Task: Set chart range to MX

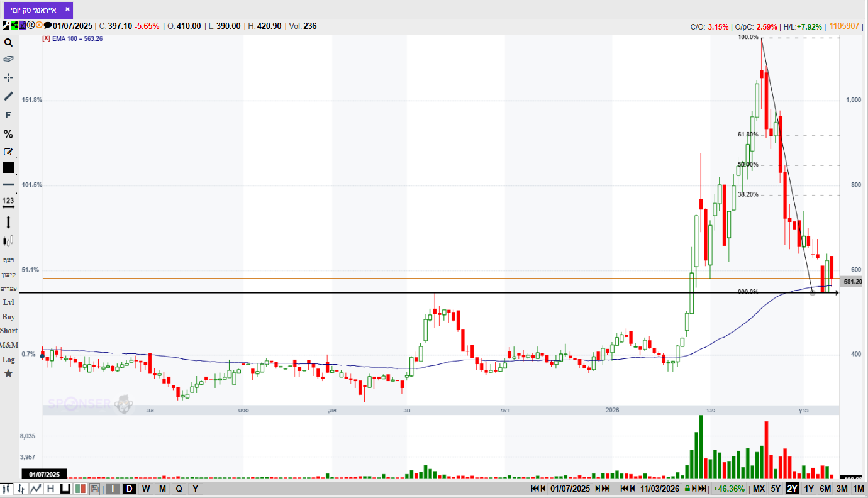Action: tap(759, 489)
